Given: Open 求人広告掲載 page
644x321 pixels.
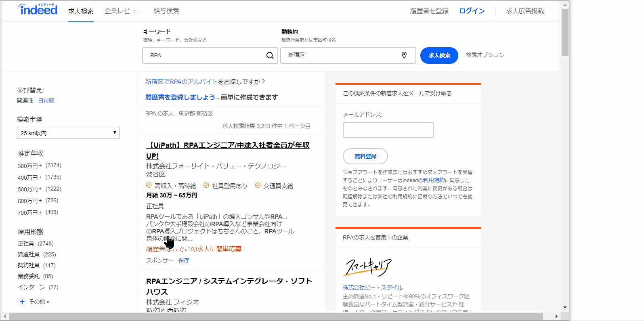Looking at the screenshot, I should click(x=525, y=11).
